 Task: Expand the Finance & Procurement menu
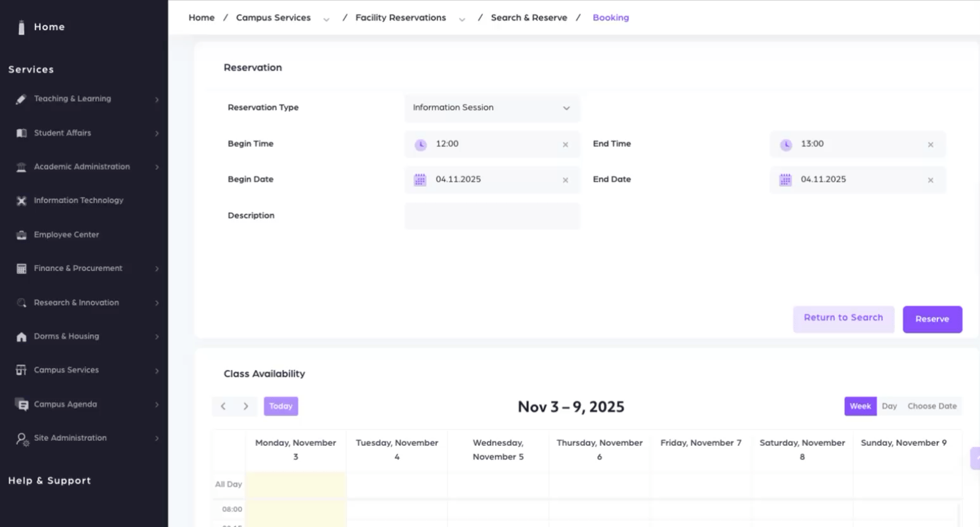tap(156, 269)
